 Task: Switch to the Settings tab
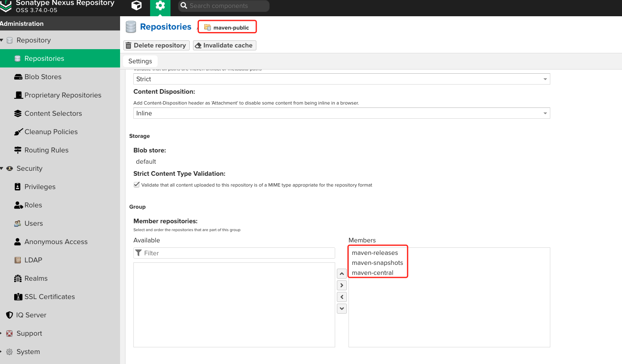pyautogui.click(x=140, y=61)
